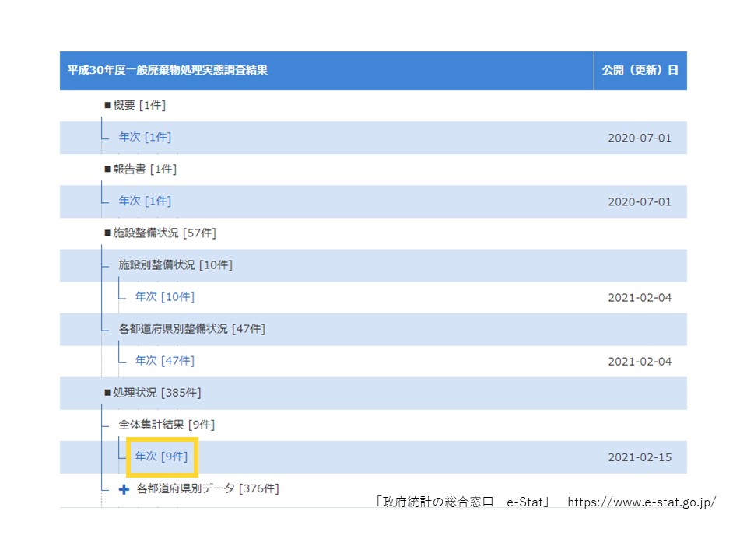Click the https://www.e-stat.go.jp/ URL text
The height and width of the screenshot is (560, 747).
click(x=641, y=502)
